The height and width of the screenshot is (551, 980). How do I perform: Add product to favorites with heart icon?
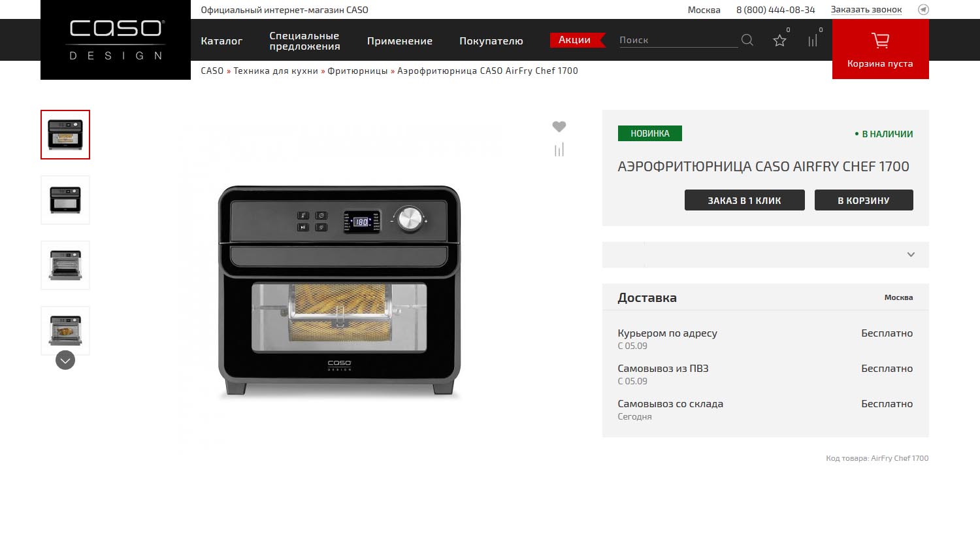[559, 126]
